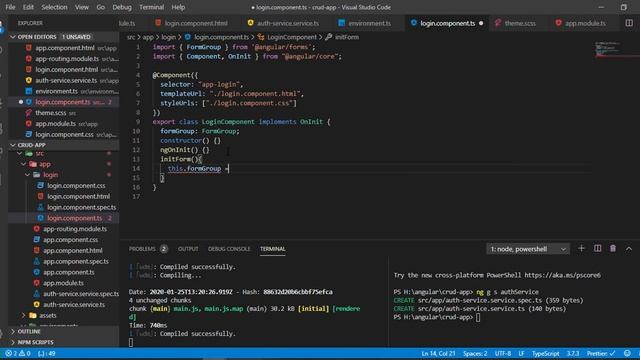Collapse the app folder

click(x=23, y=164)
